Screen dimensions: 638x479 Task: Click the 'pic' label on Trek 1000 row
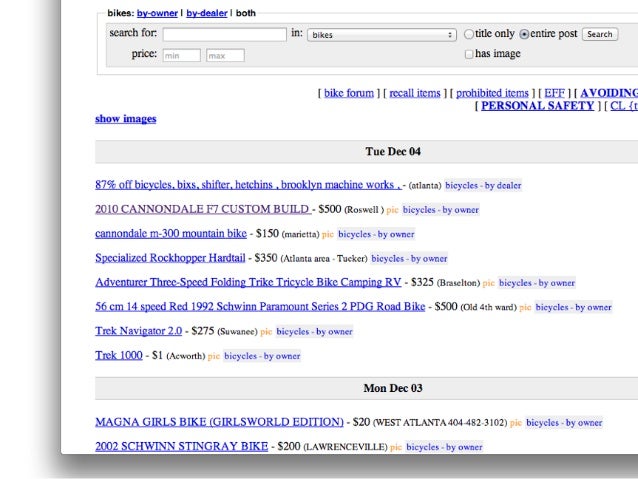tap(214, 357)
